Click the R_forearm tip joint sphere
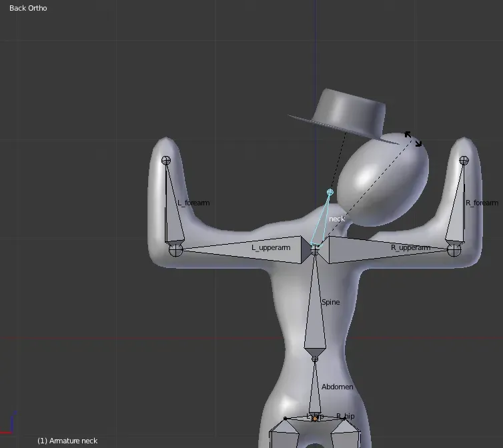503x448 pixels. pos(464,160)
